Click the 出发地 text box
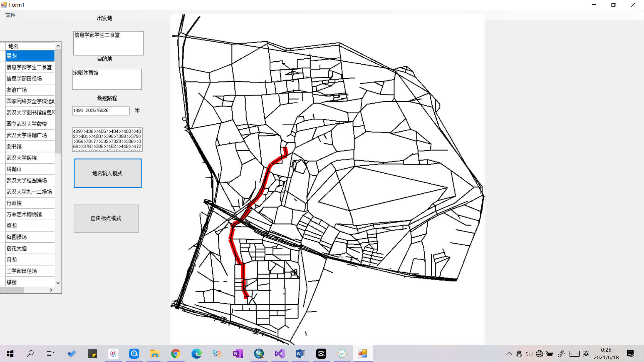Viewport: 644px width, 362px height. [108, 43]
